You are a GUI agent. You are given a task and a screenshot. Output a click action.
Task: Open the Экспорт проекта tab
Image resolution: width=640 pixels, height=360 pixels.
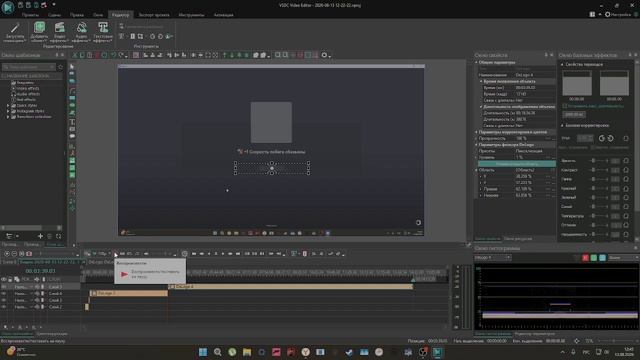tap(154, 15)
